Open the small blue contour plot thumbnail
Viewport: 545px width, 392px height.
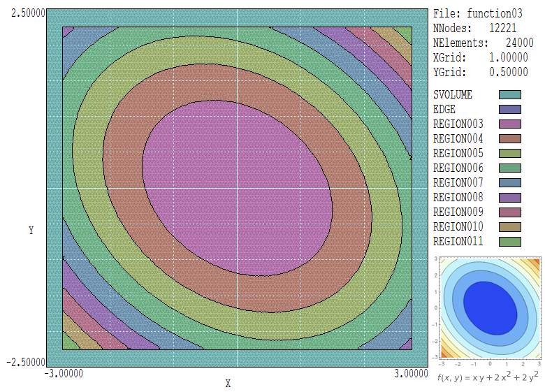(x=490, y=307)
